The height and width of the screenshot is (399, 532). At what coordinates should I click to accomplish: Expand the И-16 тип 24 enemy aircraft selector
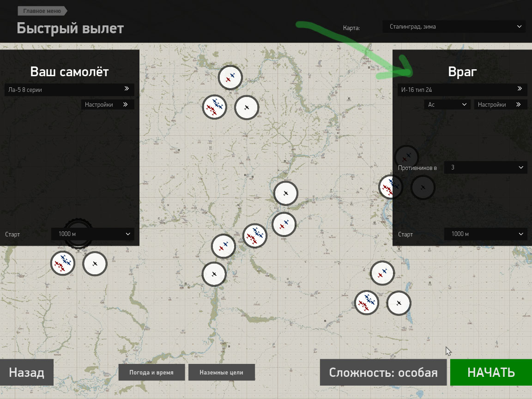(462, 90)
